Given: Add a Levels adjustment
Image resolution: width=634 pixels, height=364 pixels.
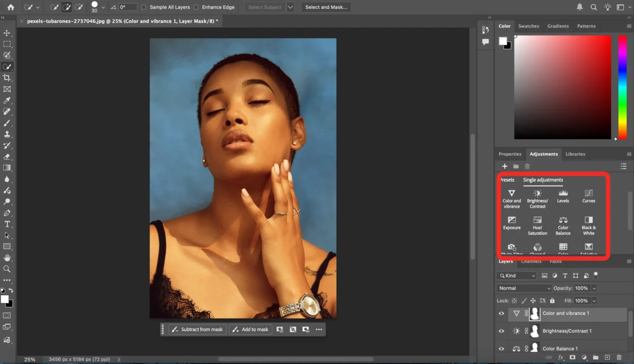Looking at the screenshot, I should [563, 196].
